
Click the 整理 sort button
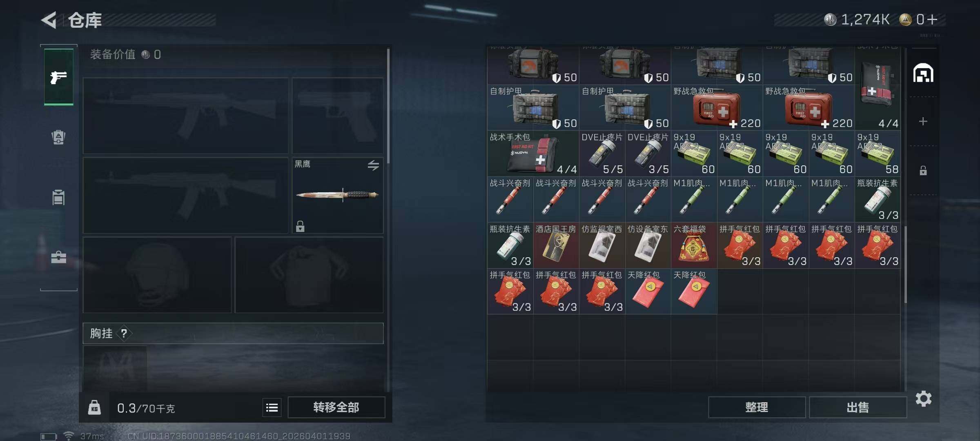click(757, 407)
